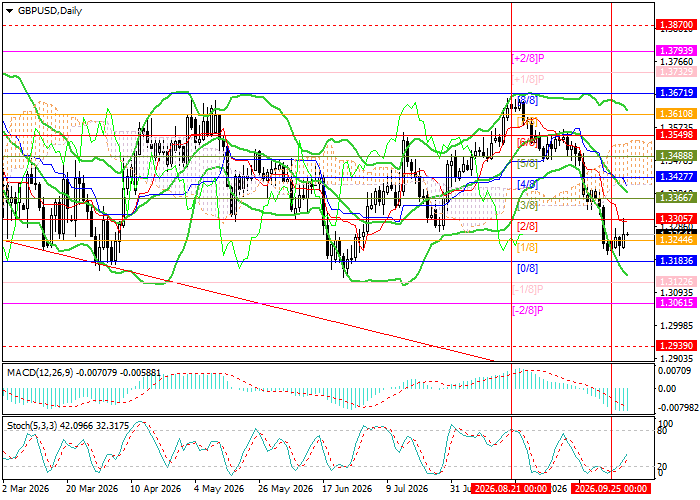Click the MACD -0.007982 scale value
This screenshot has height=500, width=700.
[x=676, y=408]
